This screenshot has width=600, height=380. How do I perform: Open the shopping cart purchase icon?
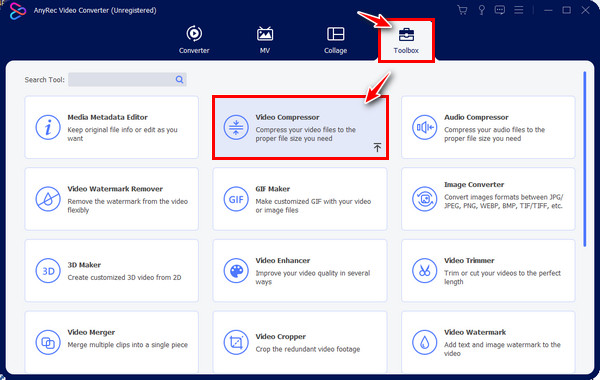pos(462,10)
